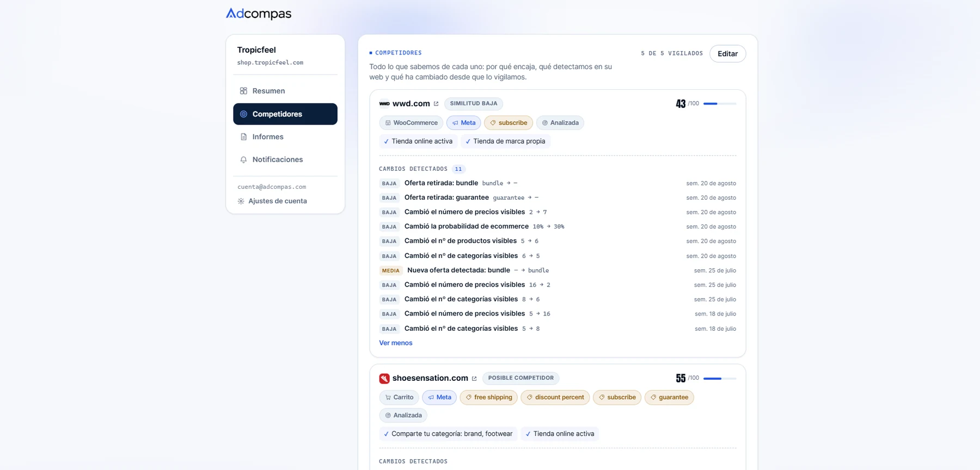
Task: Click the tag icon in wwd.com subscribe chip
Action: click(493, 123)
